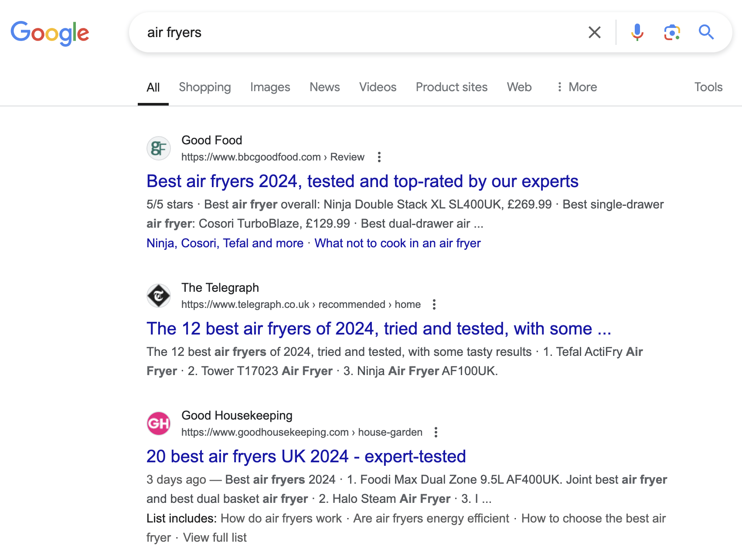Click the Good Food site favicon
Screen dimensions: 742x560
(x=159, y=148)
